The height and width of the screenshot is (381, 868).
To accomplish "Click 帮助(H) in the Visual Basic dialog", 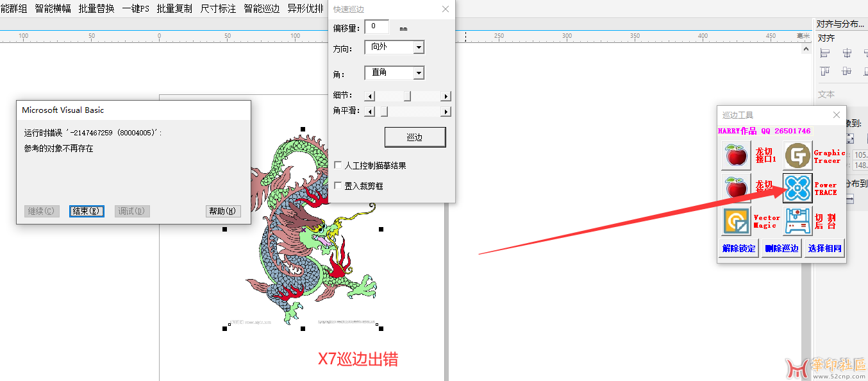I will 222,211.
